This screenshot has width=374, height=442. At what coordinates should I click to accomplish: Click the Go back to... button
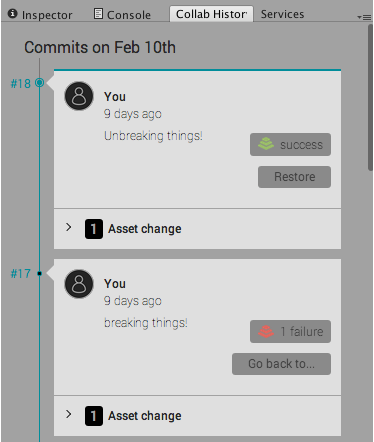[x=281, y=364]
